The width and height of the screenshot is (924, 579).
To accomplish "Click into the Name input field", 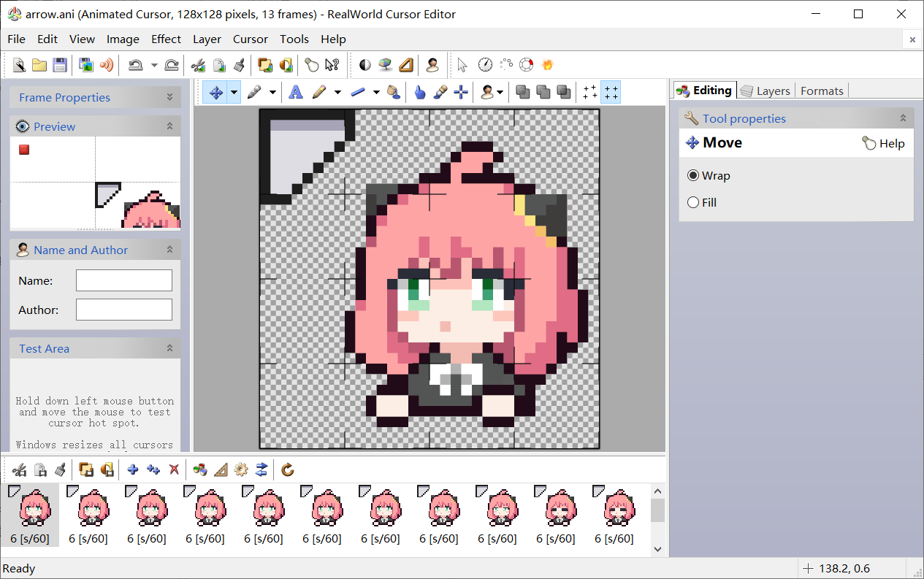I will (x=124, y=280).
